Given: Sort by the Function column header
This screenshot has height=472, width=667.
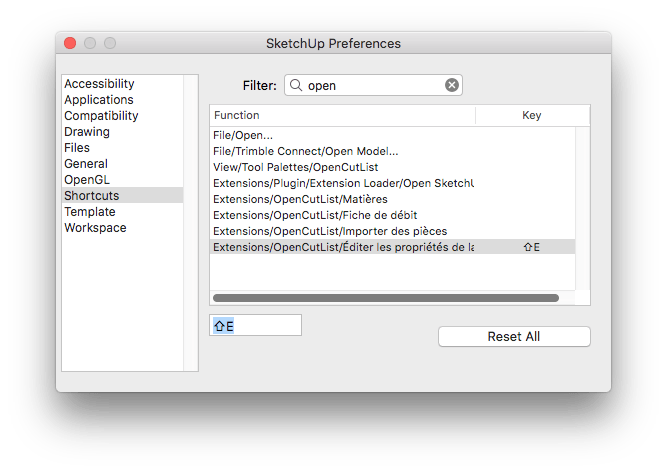Looking at the screenshot, I should (x=342, y=115).
